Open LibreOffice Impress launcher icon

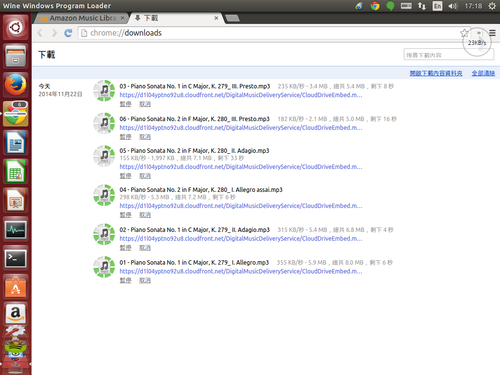point(15,200)
